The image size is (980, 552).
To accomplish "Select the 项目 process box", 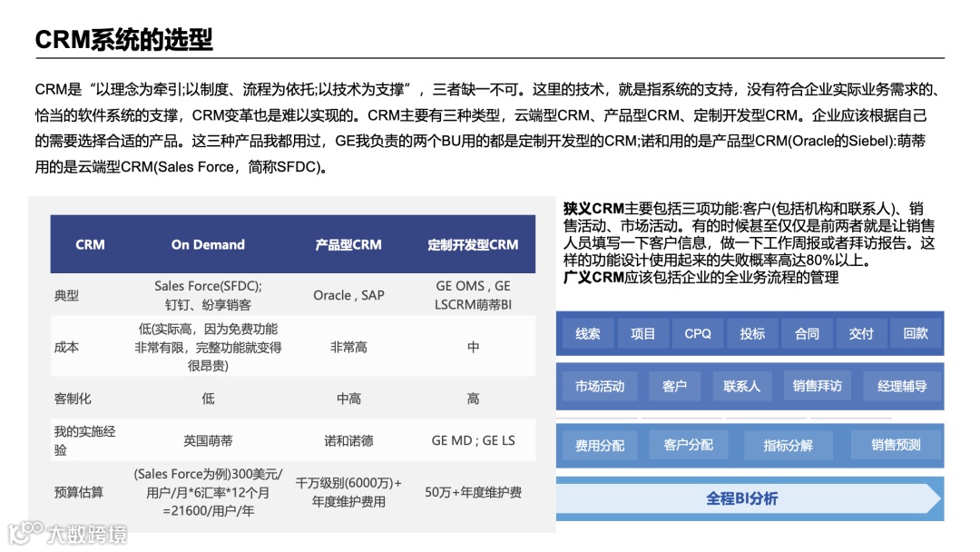I will point(642,333).
